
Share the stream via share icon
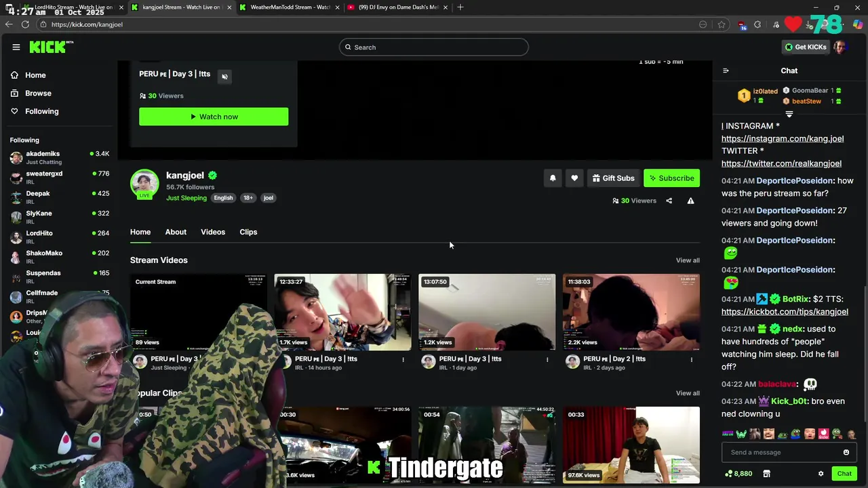coord(669,201)
